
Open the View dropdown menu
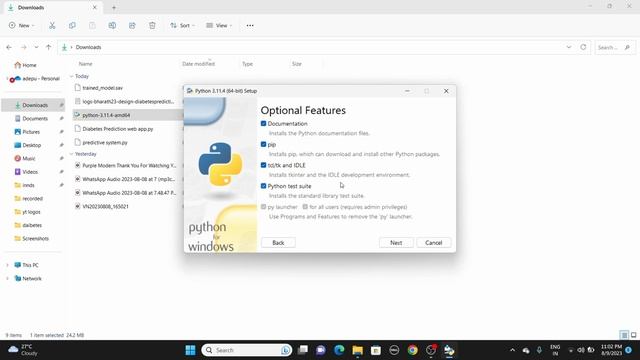pyautogui.click(x=219, y=25)
